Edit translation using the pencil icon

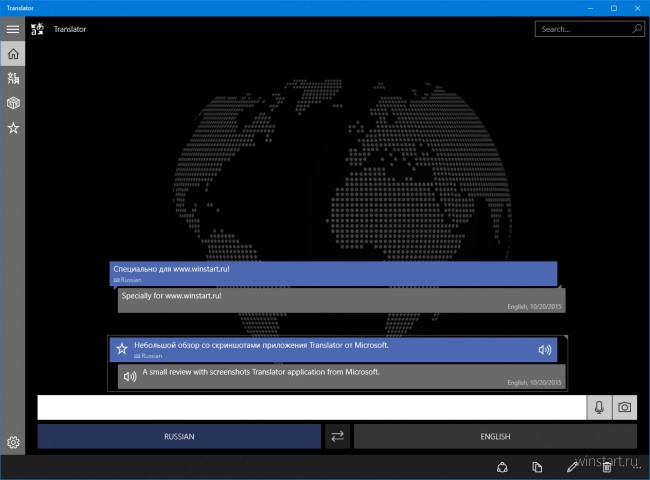572,468
